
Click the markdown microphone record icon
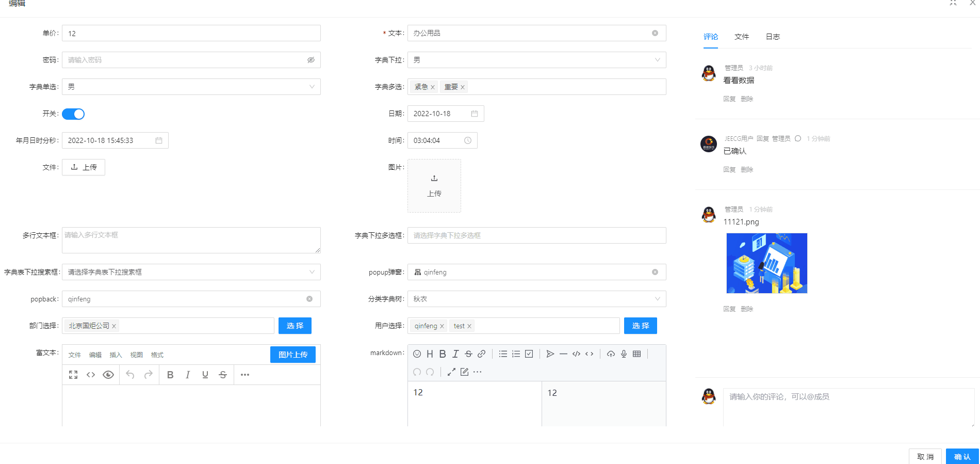[624, 354]
